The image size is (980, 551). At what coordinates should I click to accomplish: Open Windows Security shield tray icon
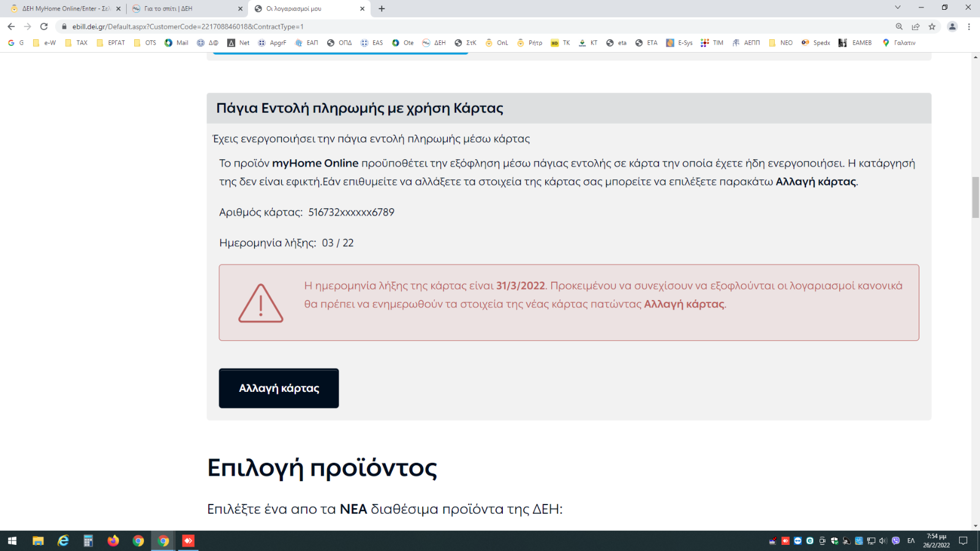point(834,541)
